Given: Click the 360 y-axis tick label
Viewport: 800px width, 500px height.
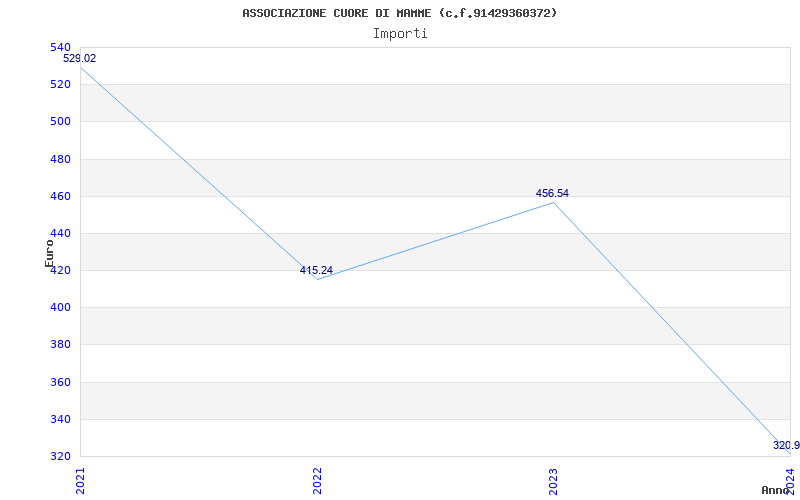Looking at the screenshot, I should [60, 382].
